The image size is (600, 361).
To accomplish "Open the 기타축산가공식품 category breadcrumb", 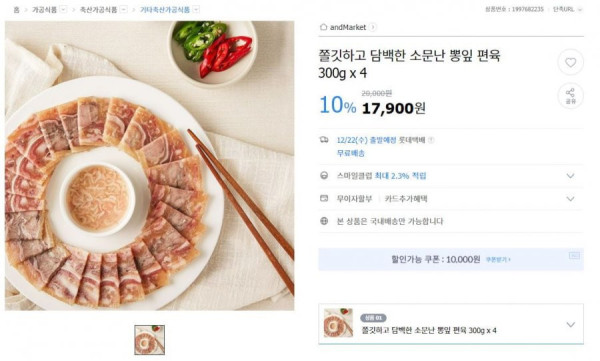I will [x=165, y=10].
